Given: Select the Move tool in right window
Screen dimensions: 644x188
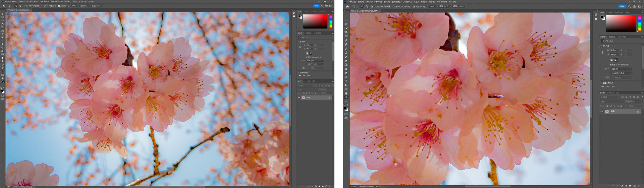Looking at the screenshot, I should [346, 16].
